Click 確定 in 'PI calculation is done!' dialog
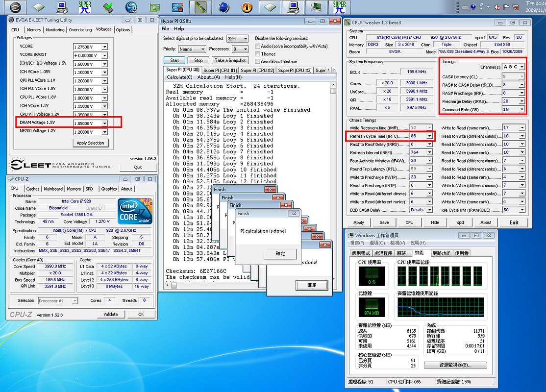This screenshot has height=392, width=546. click(280, 254)
